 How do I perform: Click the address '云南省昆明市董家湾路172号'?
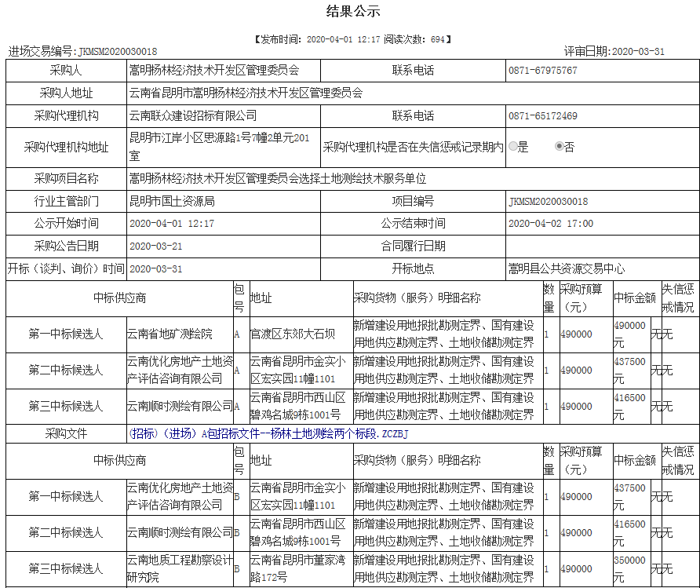point(297,569)
